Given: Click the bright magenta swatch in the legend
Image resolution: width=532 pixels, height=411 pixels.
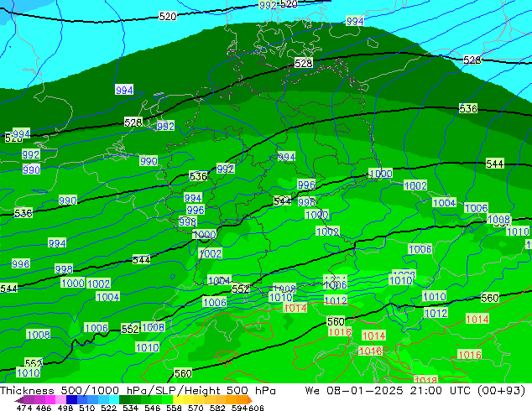Looking at the screenshot, I should (x=50, y=400).
